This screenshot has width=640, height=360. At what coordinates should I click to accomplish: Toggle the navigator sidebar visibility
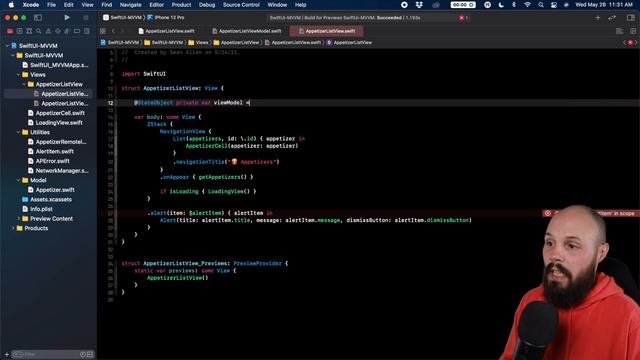point(38,18)
